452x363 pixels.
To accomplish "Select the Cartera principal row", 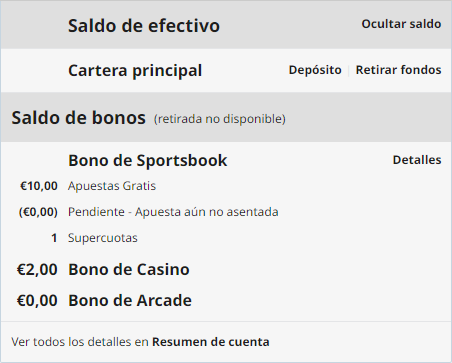I will click(x=226, y=70).
